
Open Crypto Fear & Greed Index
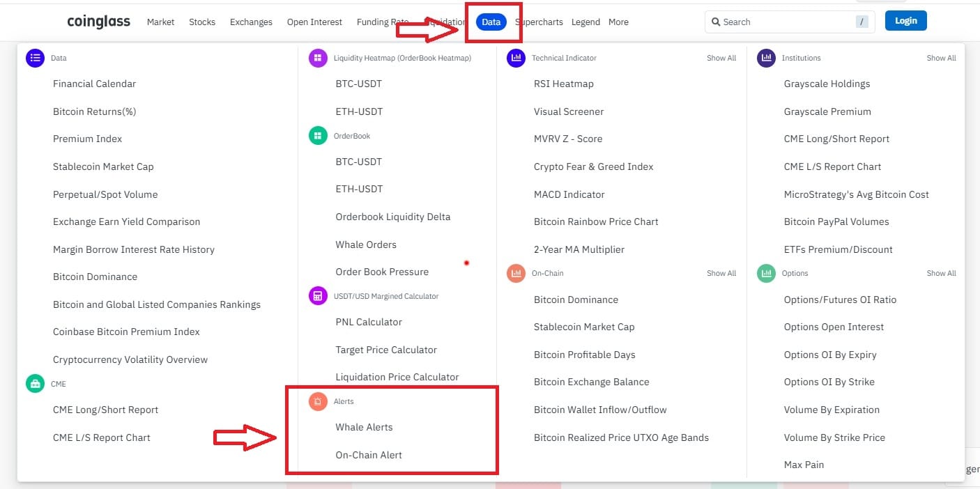click(594, 166)
